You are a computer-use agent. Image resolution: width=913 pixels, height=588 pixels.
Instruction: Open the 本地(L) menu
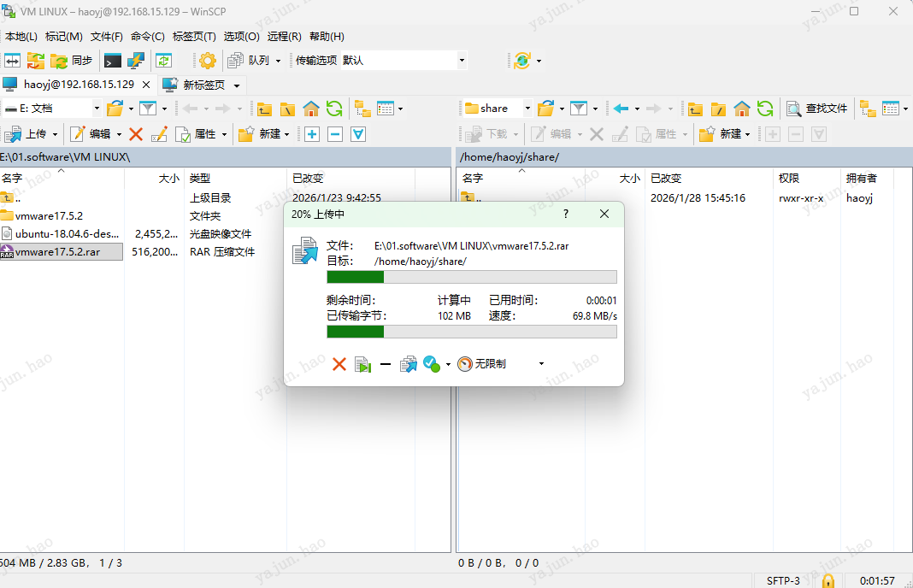click(21, 36)
